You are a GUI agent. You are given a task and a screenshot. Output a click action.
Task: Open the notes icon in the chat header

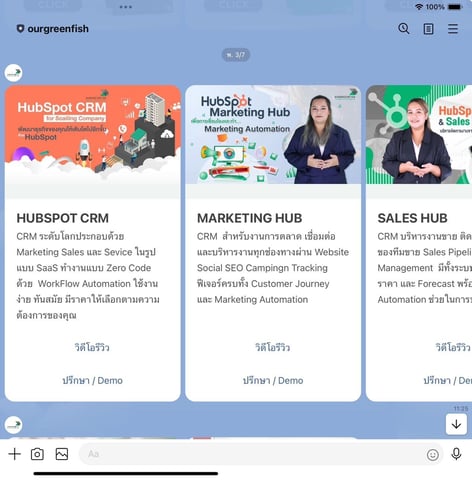pos(428,29)
